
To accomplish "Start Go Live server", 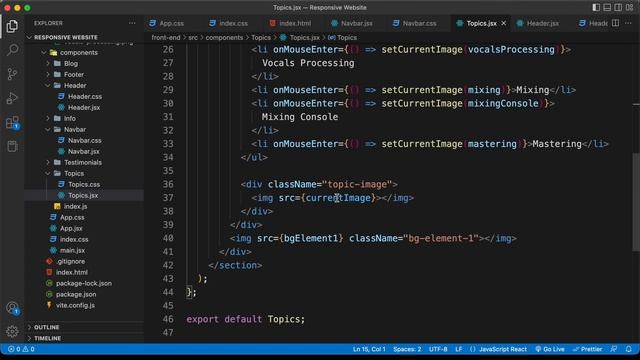I will pyautogui.click(x=550, y=349).
